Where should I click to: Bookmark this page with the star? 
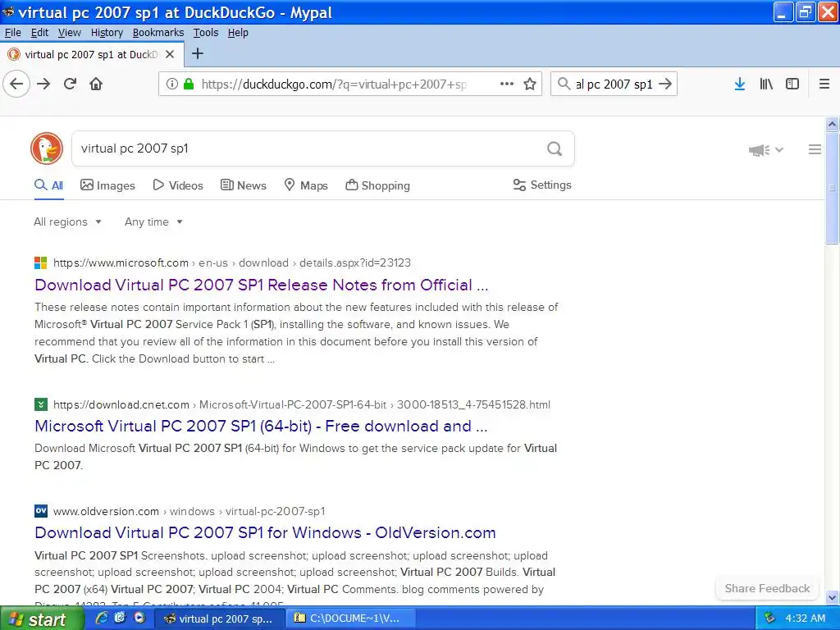click(530, 84)
